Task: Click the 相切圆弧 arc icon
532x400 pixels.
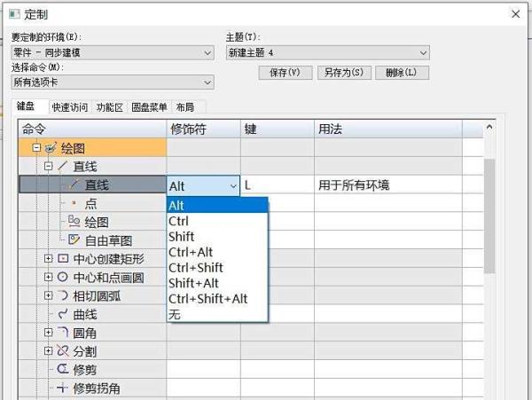Action: point(63,295)
